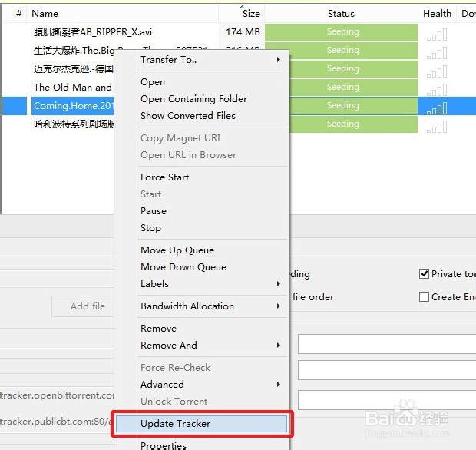Uncheck the Private torrent checkbox

pos(424,274)
